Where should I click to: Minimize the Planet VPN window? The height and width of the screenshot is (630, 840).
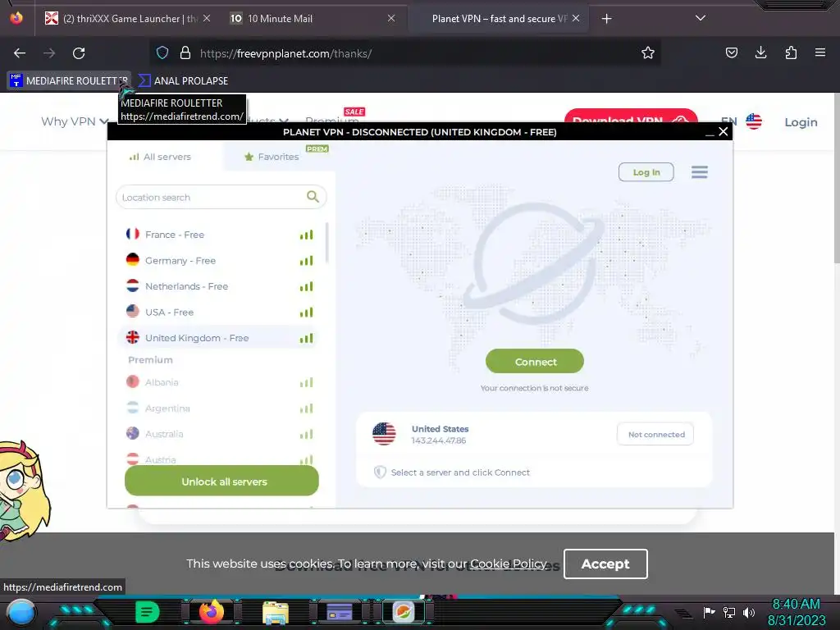[710, 132]
